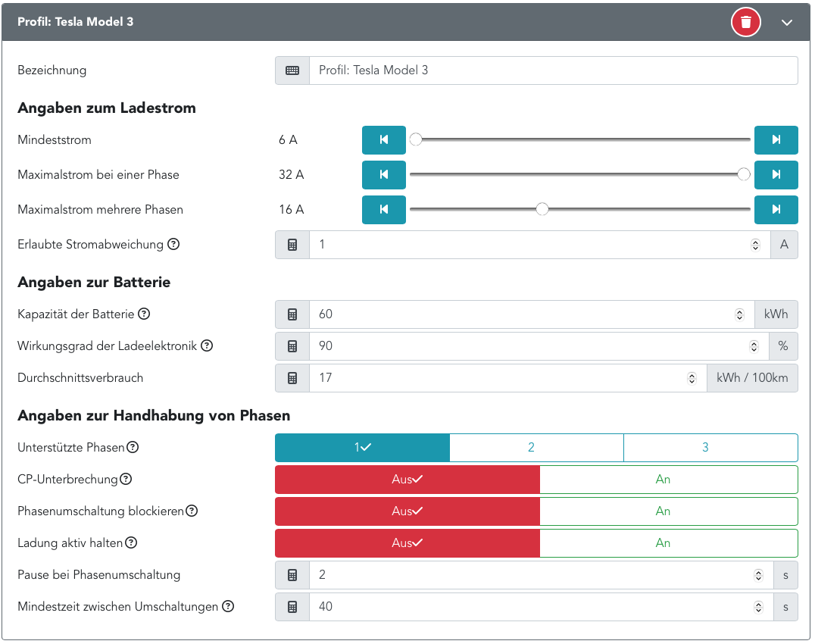Click the keyboard icon beside Bezeichnung
Viewport: 815px width, 644px height.
(292, 70)
